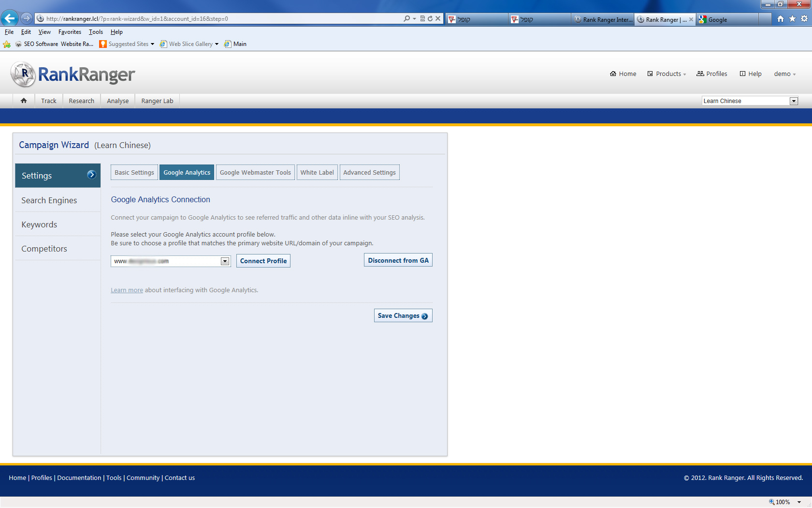
Task: Click the footer Home link
Action: (x=17, y=478)
